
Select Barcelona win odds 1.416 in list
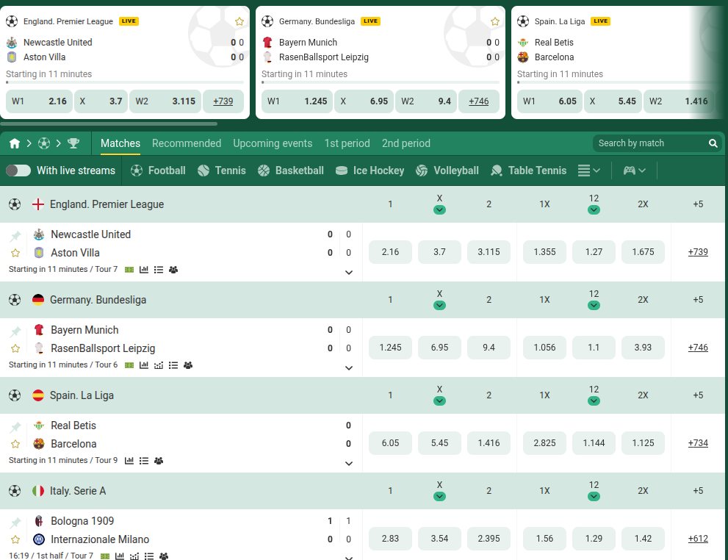coord(489,443)
